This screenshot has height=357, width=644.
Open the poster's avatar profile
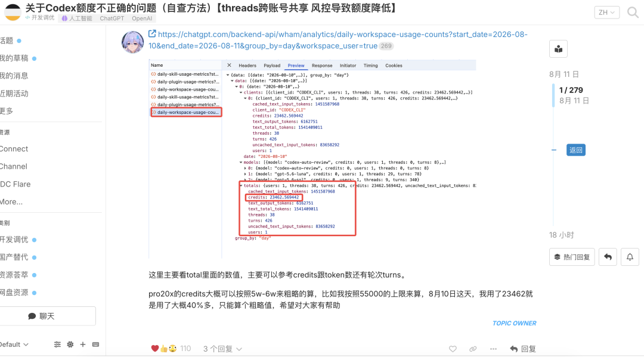132,42
